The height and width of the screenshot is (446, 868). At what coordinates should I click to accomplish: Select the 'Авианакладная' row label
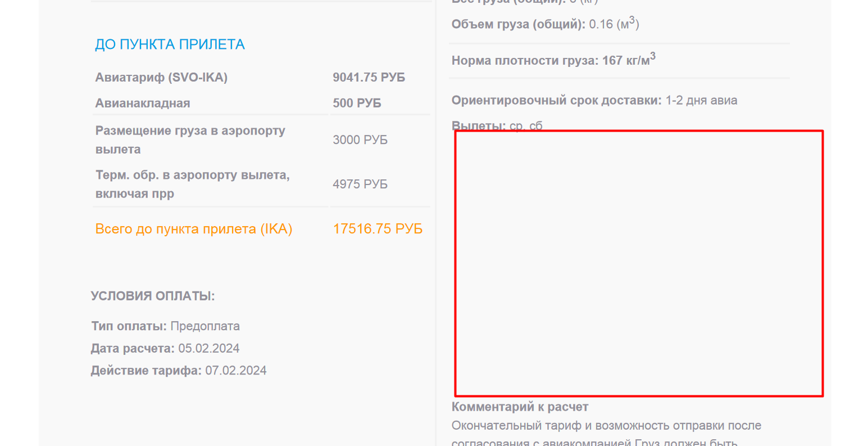pos(143,103)
